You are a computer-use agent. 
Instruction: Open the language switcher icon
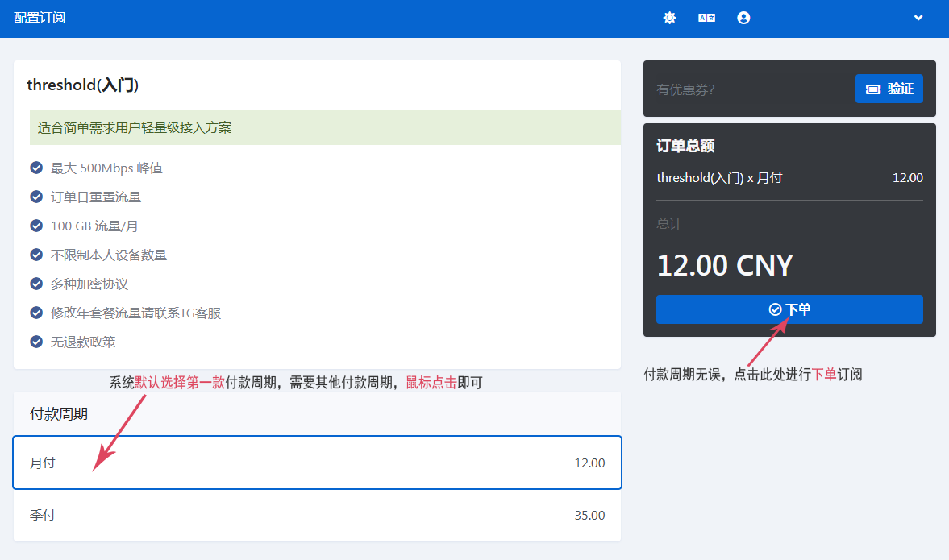(x=706, y=18)
